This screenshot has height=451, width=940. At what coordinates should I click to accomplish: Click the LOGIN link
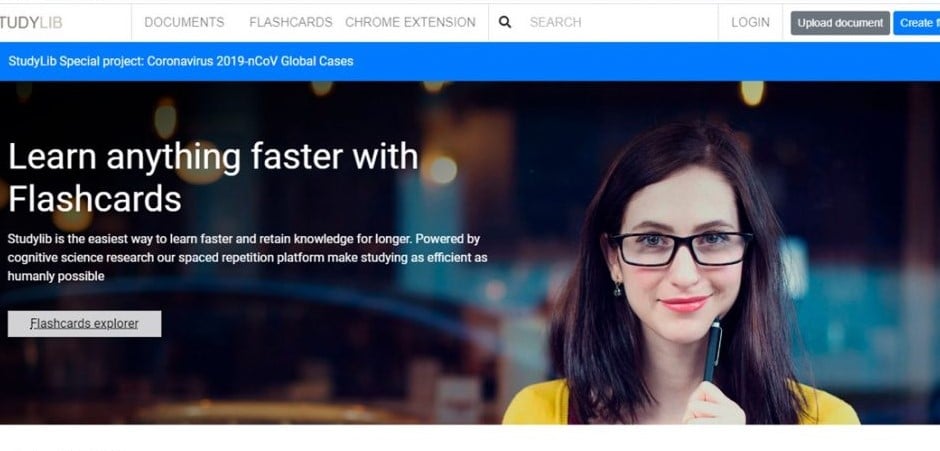coord(750,22)
